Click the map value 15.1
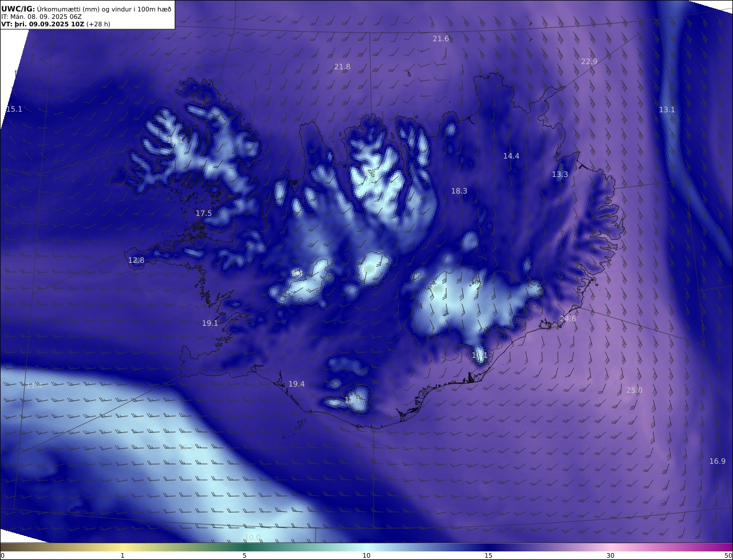Screen dimensions: 733x560 click(x=14, y=109)
